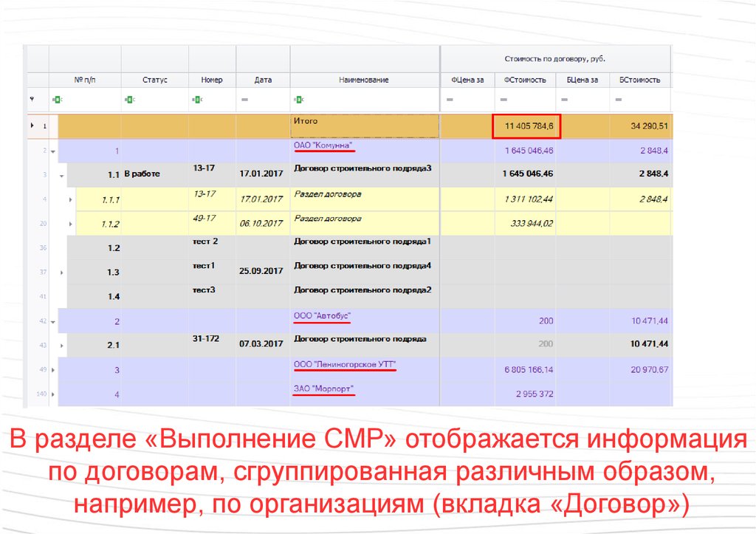
Task: Click equals filter icon under Дата column
Action: [244, 99]
